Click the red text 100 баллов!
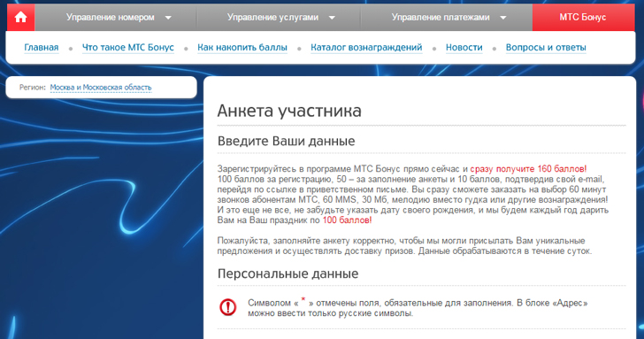 click(x=347, y=220)
